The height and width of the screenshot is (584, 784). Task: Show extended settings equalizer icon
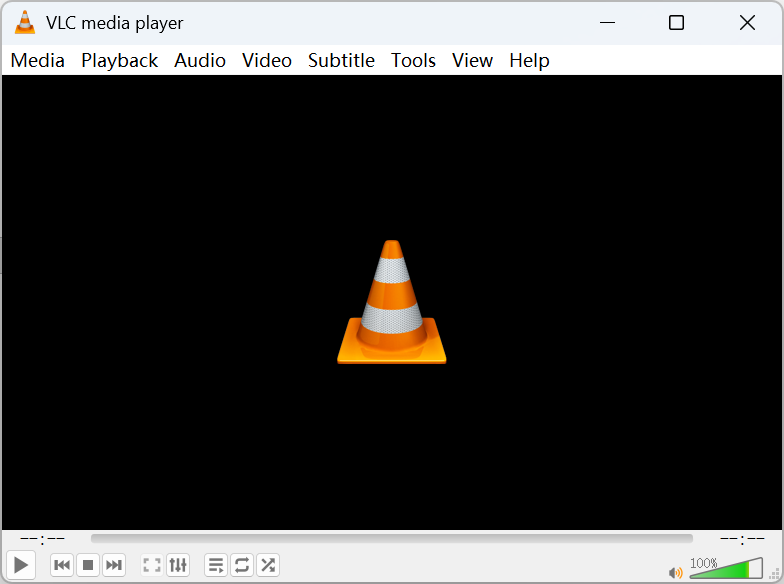[x=178, y=566]
